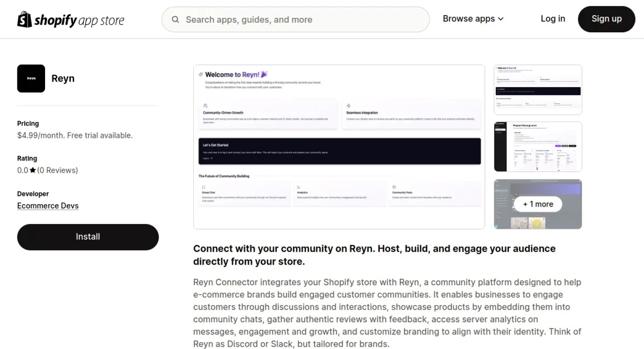
Task: Open the Log in page
Action: coord(552,19)
